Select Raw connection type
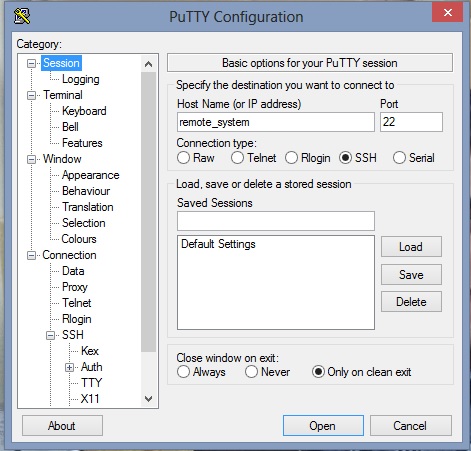471x451 pixels. (x=183, y=158)
